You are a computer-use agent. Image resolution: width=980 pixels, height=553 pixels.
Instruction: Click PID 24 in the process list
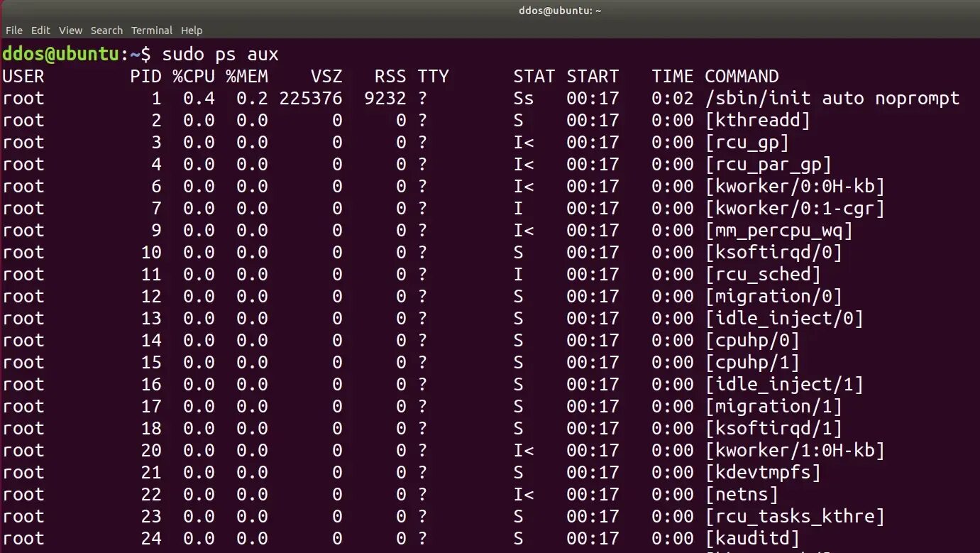pyautogui.click(x=151, y=538)
